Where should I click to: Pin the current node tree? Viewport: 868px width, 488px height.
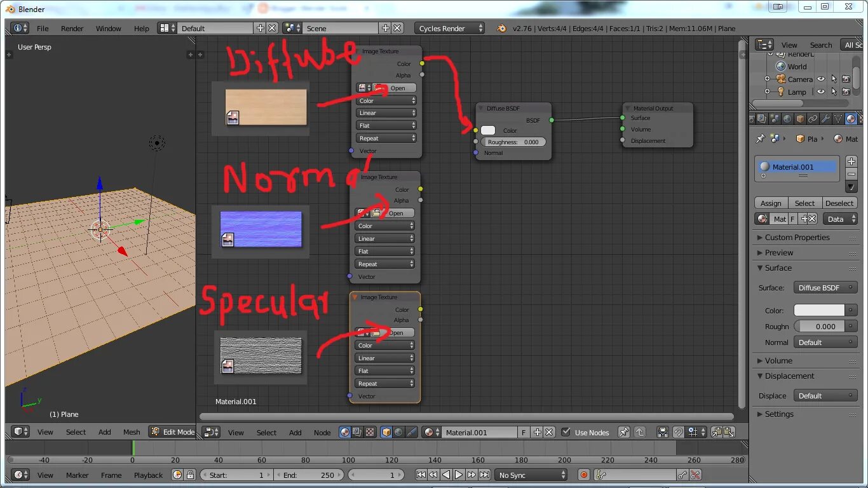click(x=624, y=432)
